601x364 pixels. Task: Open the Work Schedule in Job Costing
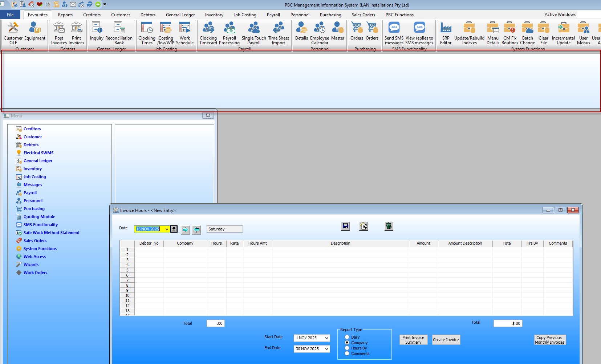[185, 33]
